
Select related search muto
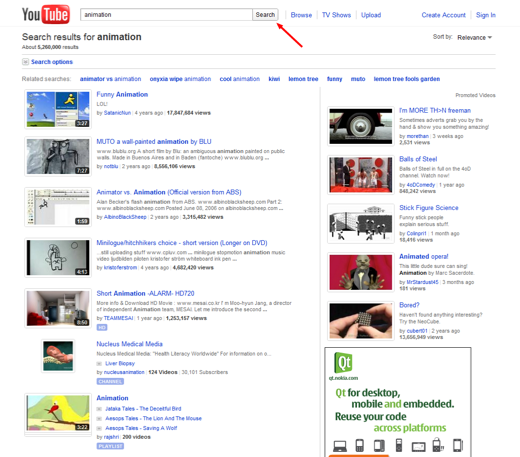click(358, 79)
